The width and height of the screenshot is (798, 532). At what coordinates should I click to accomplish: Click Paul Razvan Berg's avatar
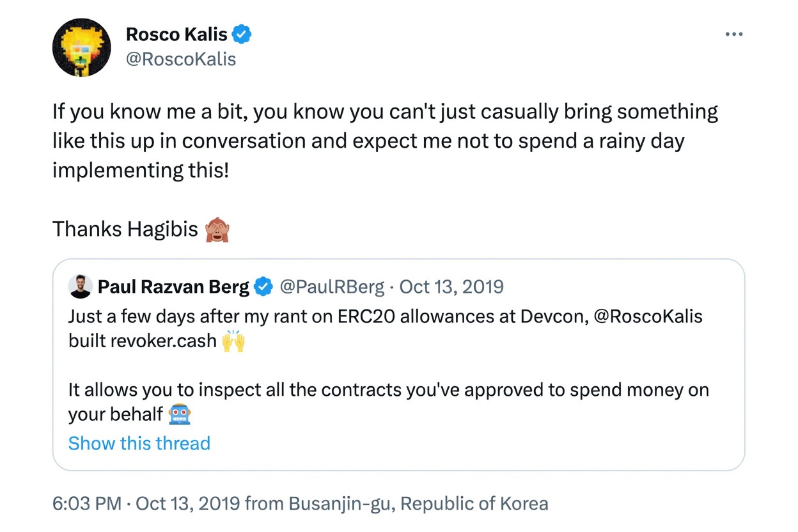(80, 286)
